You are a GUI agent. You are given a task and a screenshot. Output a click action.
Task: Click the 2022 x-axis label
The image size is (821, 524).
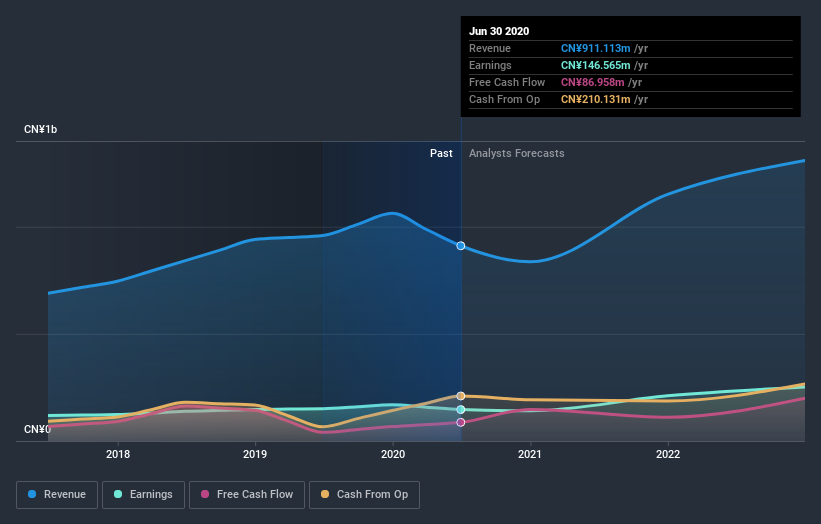[668, 454]
